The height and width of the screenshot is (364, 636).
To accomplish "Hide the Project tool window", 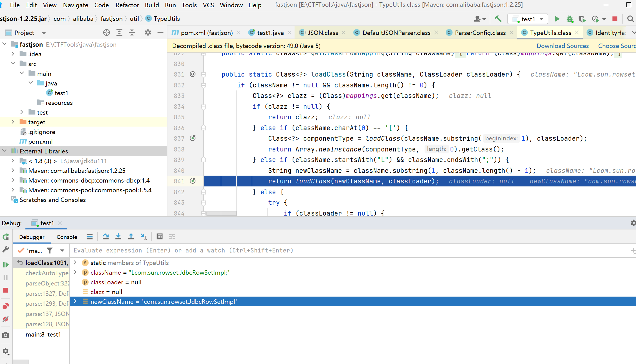I will tap(160, 33).
